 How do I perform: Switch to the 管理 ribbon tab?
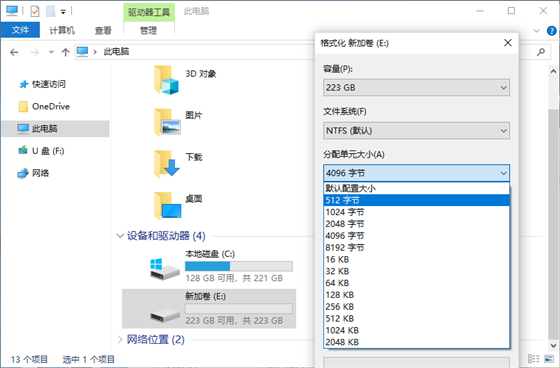pos(149,30)
